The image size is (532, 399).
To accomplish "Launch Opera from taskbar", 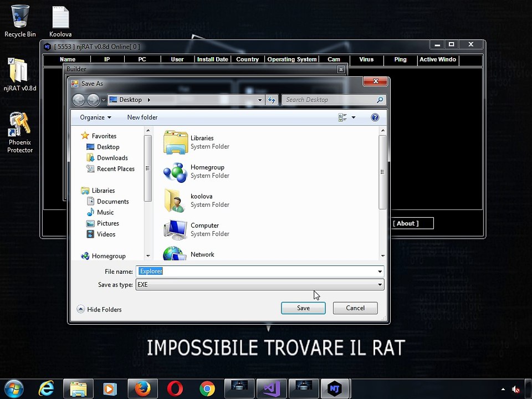I will pyautogui.click(x=175, y=389).
